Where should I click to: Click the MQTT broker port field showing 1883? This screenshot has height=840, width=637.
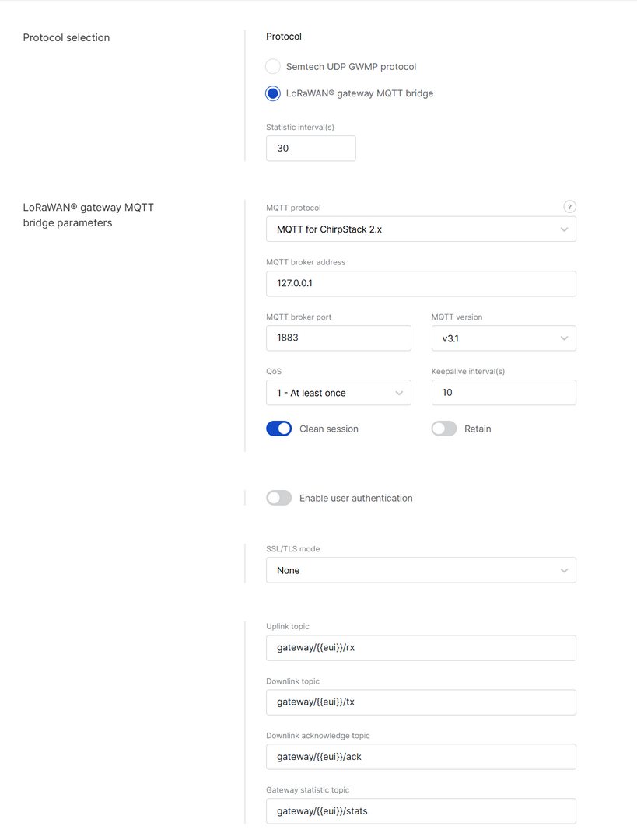click(338, 338)
